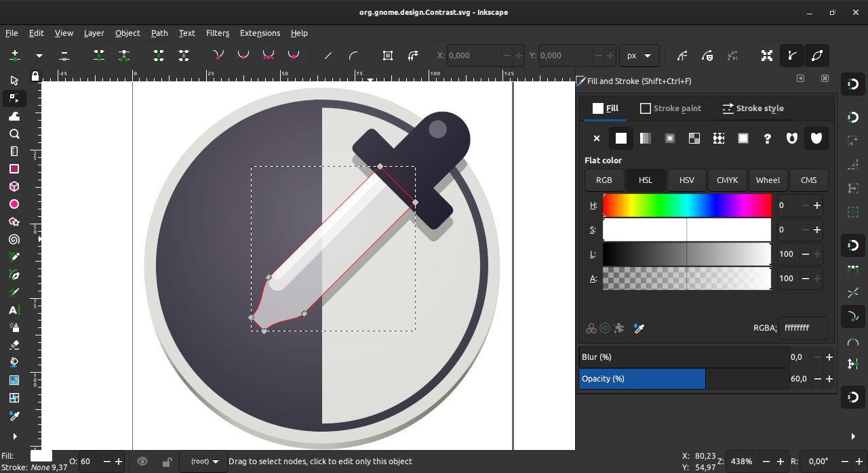Image resolution: width=868 pixels, height=473 pixels.
Task: Open the Extensions menu
Action: click(260, 33)
